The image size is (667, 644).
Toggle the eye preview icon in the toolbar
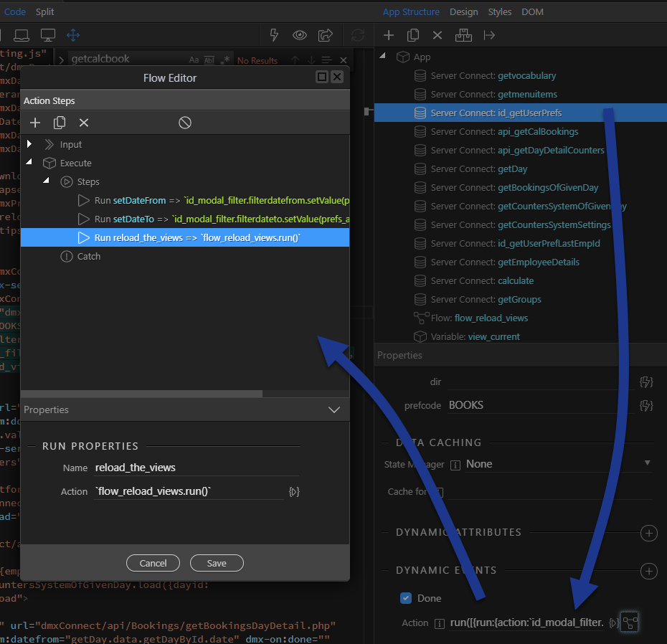[299, 35]
